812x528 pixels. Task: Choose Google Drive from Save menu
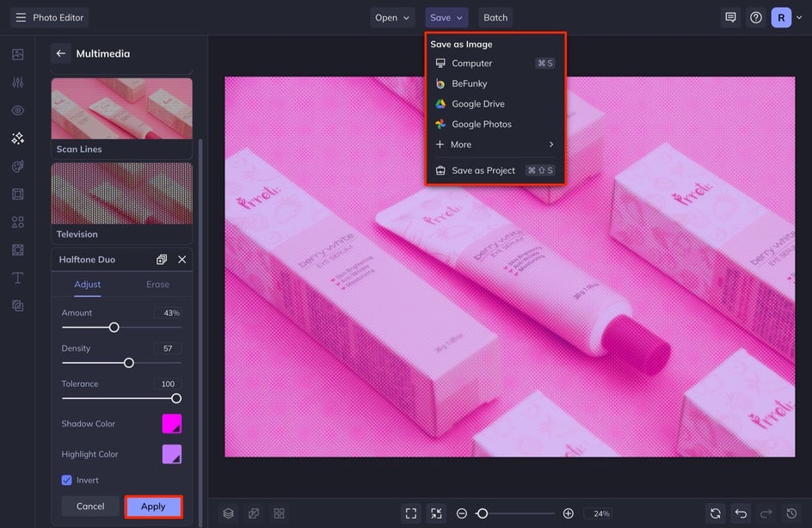[x=477, y=104]
